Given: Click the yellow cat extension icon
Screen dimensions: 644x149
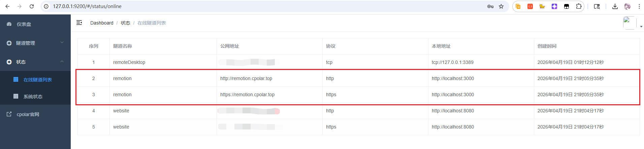Looking at the screenshot, I should pyautogui.click(x=542, y=6).
